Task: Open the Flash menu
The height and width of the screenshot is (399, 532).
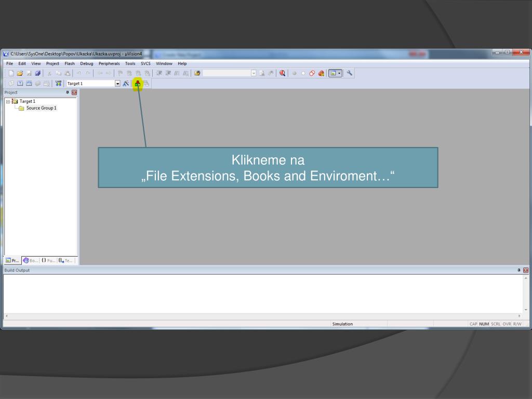Action: (70, 63)
